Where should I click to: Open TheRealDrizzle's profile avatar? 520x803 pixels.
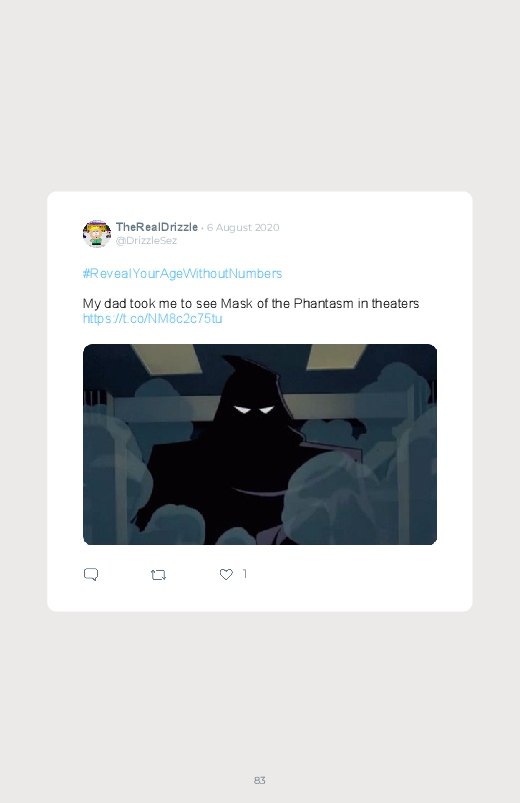[97, 234]
